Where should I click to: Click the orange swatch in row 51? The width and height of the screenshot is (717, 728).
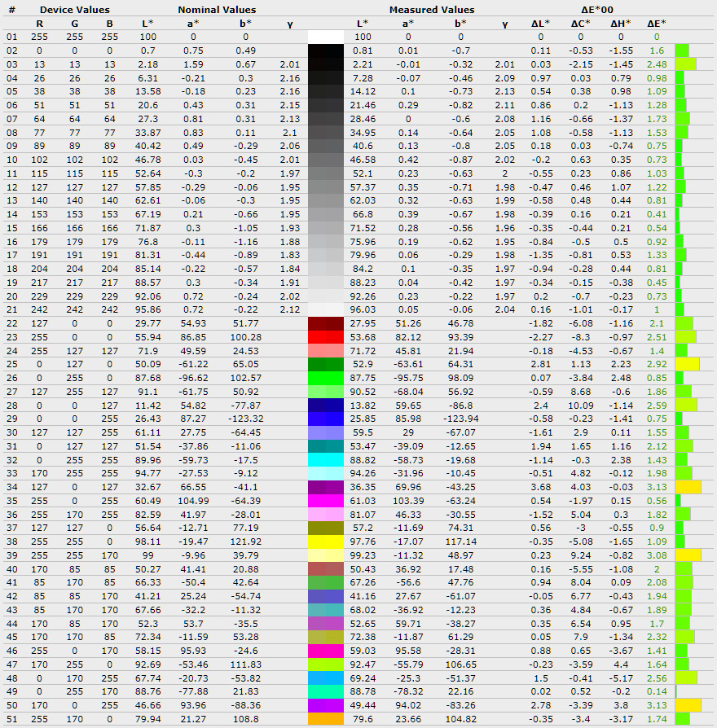[x=332, y=719]
